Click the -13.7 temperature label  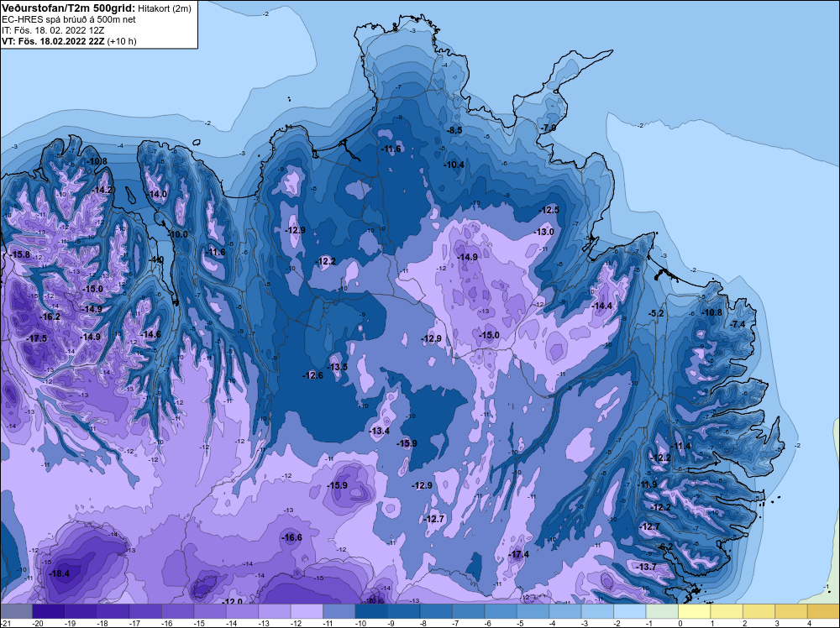point(646,567)
